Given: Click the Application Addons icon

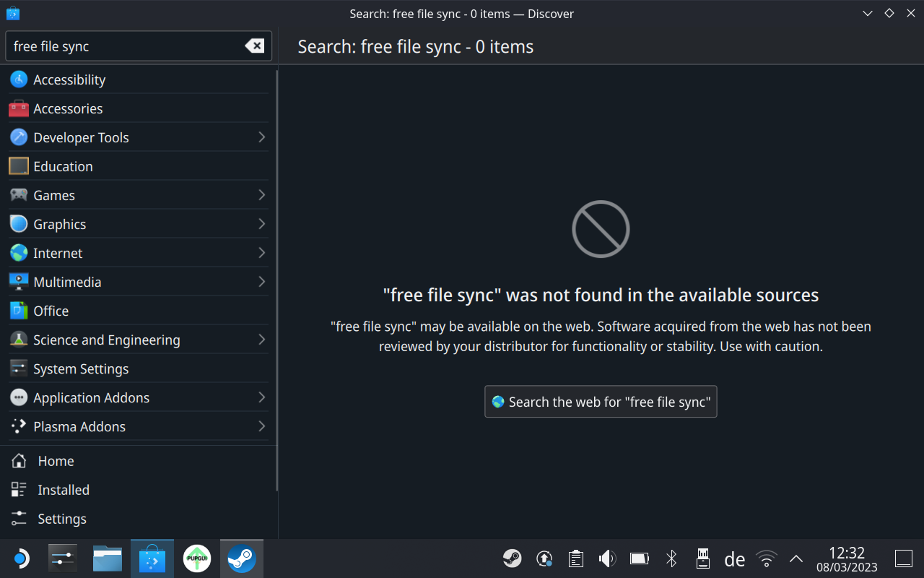Looking at the screenshot, I should [x=19, y=397].
